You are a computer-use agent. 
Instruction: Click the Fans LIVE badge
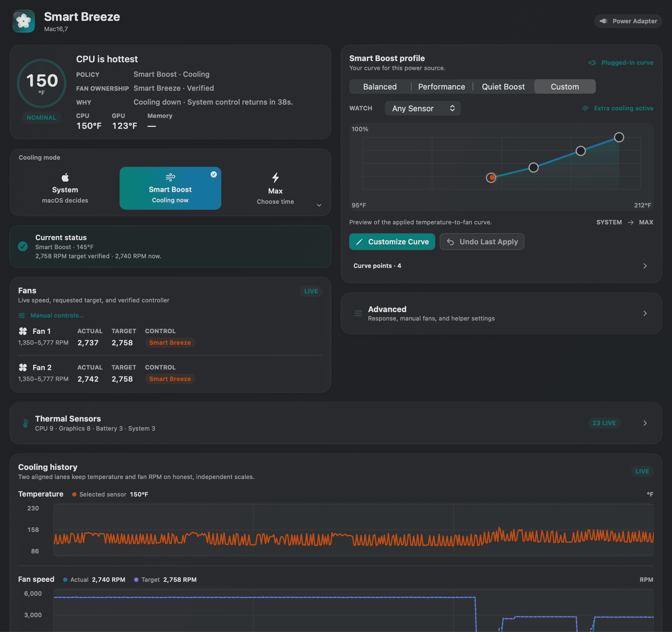(x=311, y=291)
